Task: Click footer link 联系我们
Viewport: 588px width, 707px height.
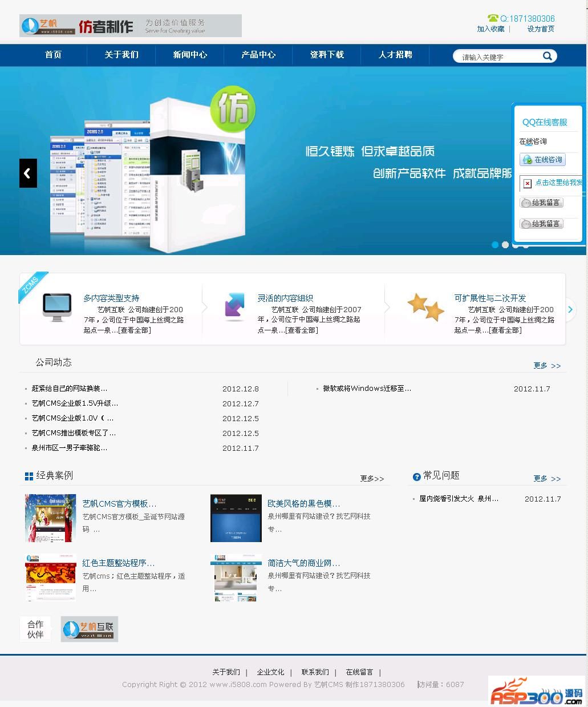Action: tap(315, 672)
